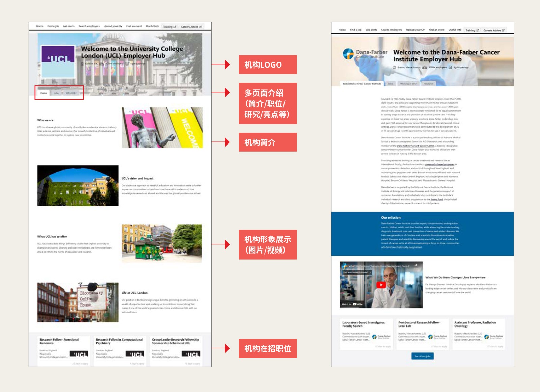The height and width of the screenshot is (392, 540).
Task: Open Find an event in the UCL page navigation
Action: click(134, 26)
